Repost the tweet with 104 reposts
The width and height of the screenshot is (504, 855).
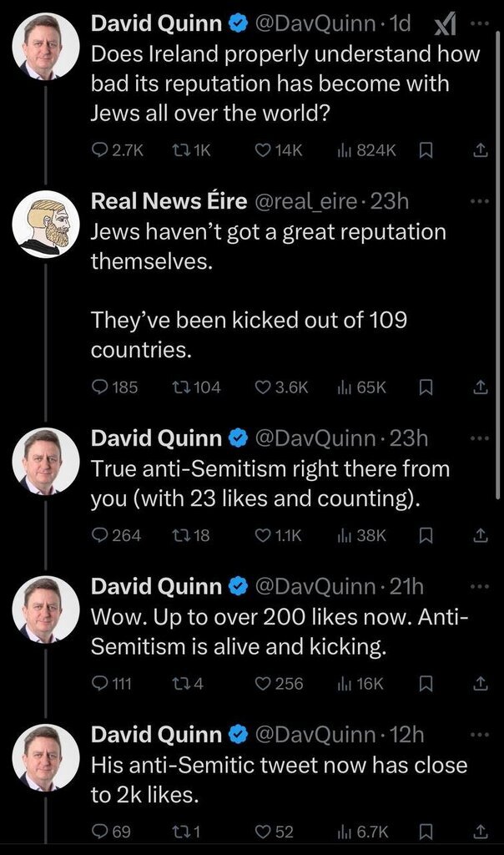pyautogui.click(x=179, y=387)
